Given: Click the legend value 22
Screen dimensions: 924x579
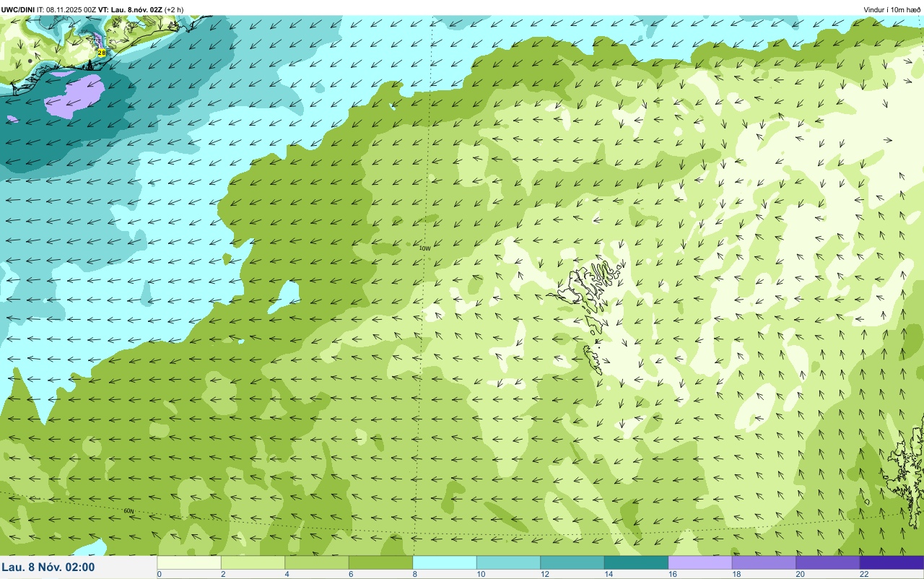Looking at the screenshot, I should [x=863, y=575].
